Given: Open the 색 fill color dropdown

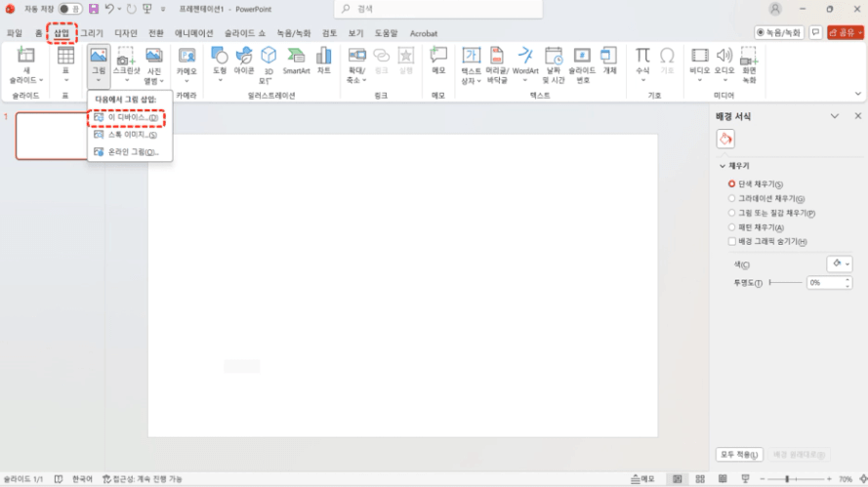Looking at the screenshot, I should [x=840, y=264].
